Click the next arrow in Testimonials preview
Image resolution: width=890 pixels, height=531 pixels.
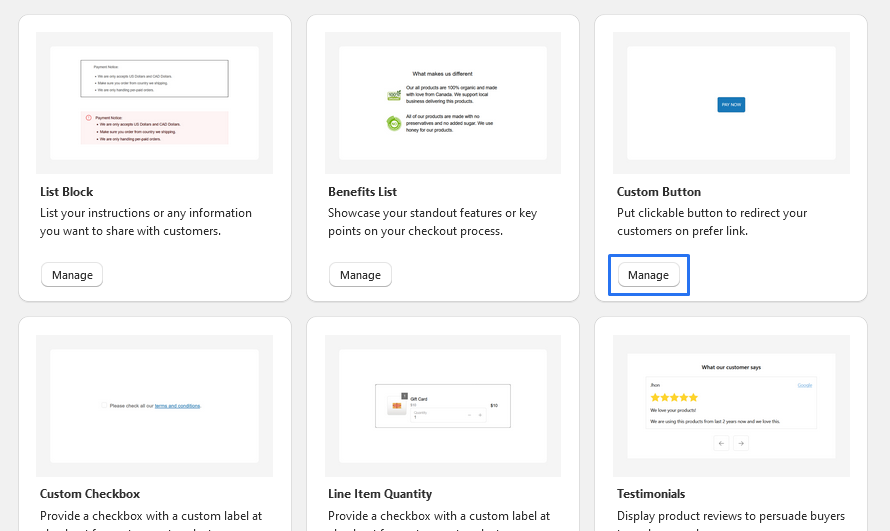[x=741, y=443]
